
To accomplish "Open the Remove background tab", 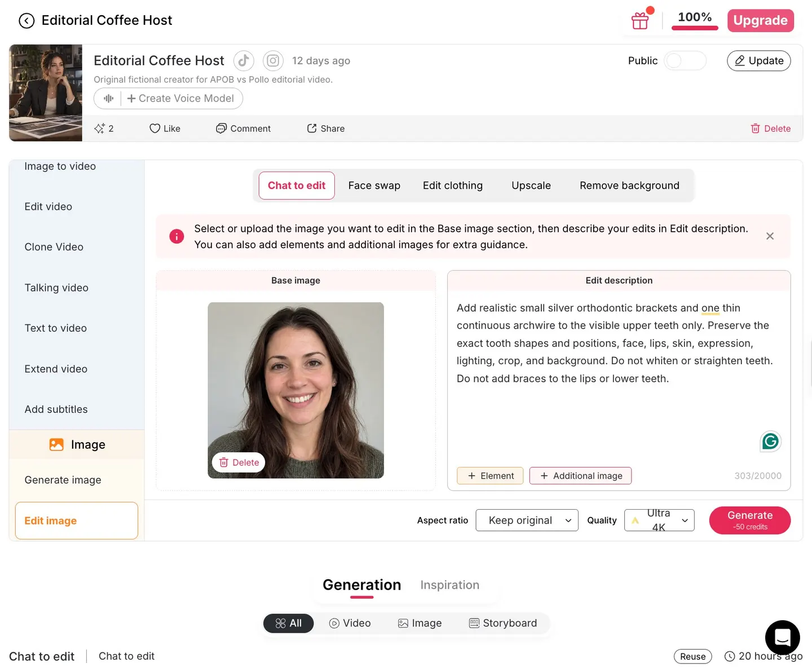I will click(629, 185).
